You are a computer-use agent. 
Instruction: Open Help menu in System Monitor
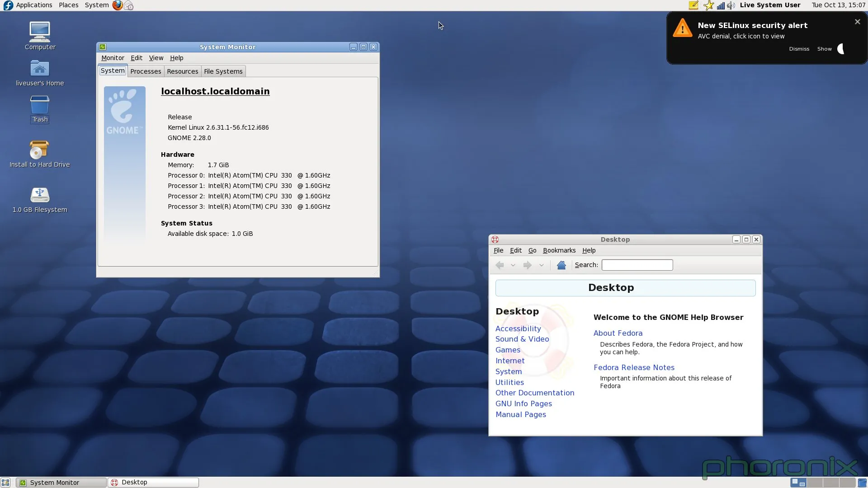point(176,58)
